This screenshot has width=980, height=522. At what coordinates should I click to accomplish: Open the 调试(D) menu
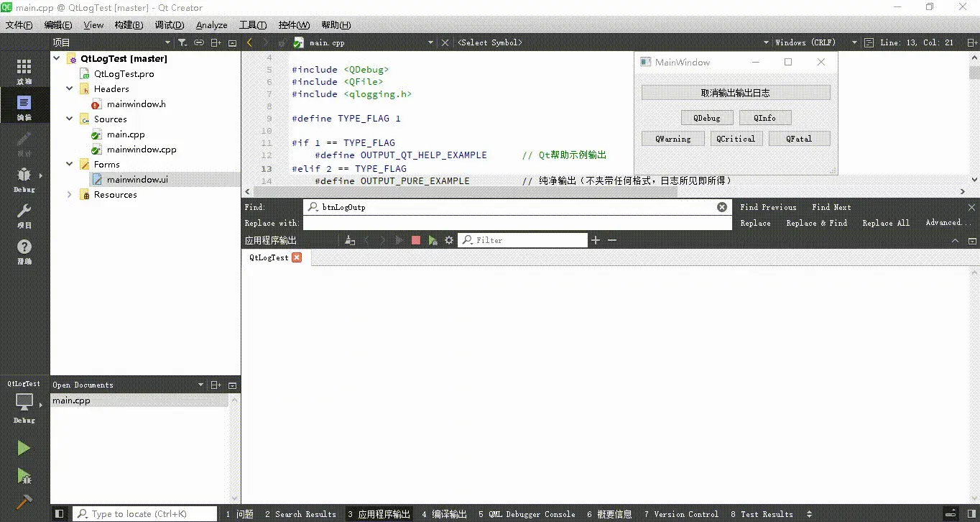click(170, 25)
